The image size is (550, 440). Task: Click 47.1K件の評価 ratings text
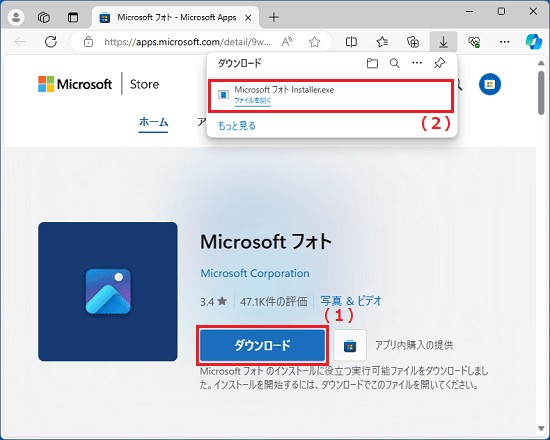(274, 301)
